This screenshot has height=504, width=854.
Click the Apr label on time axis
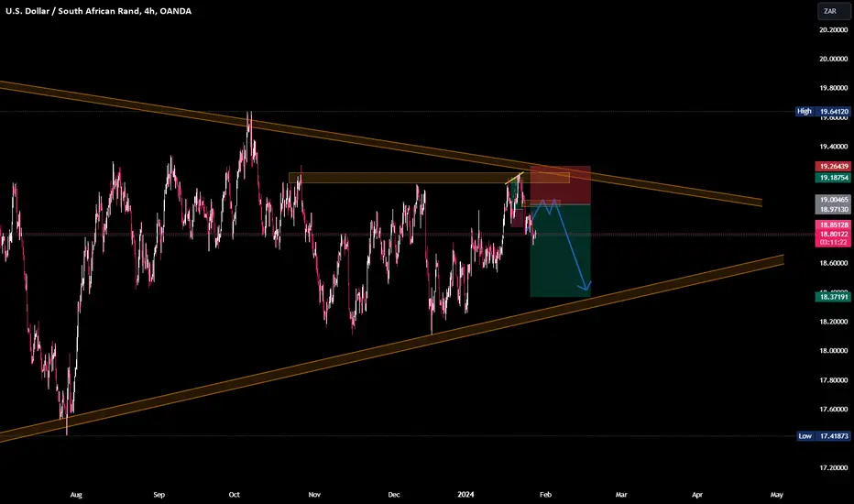click(696, 495)
